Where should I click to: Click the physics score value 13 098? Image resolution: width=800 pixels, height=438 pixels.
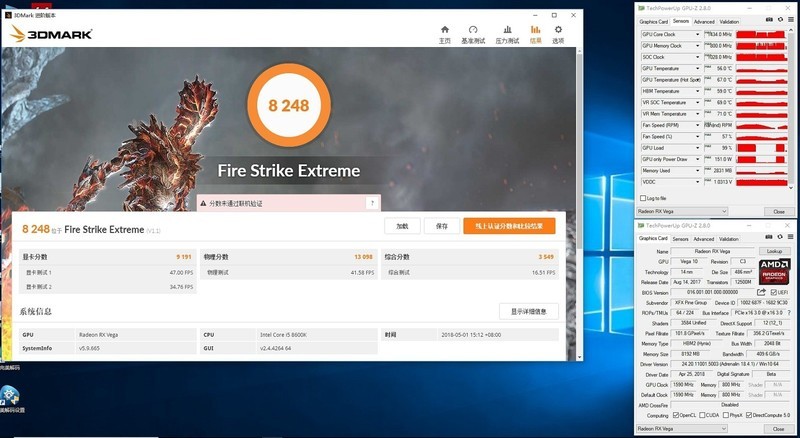point(363,257)
